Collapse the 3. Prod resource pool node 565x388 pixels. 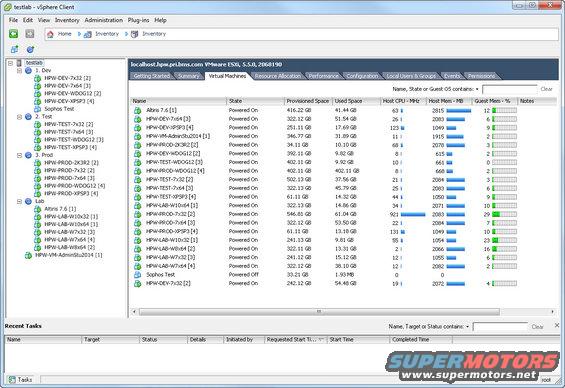pyautogui.click(x=19, y=155)
